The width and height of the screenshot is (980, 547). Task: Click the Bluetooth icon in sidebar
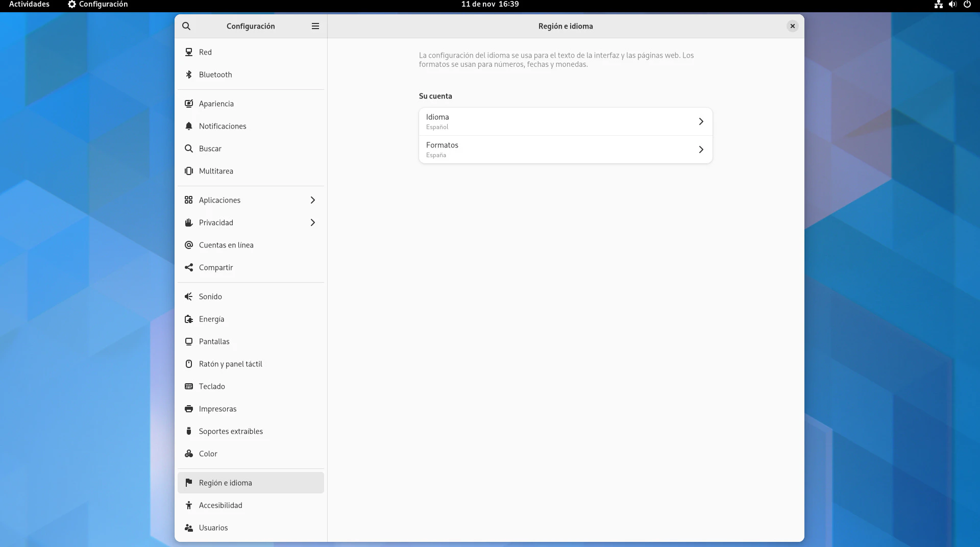[x=189, y=74]
